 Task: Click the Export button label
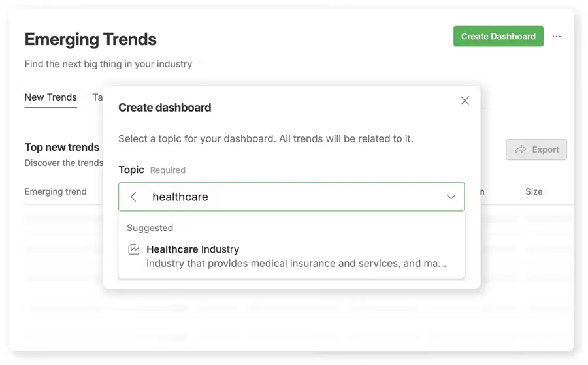pyautogui.click(x=546, y=150)
